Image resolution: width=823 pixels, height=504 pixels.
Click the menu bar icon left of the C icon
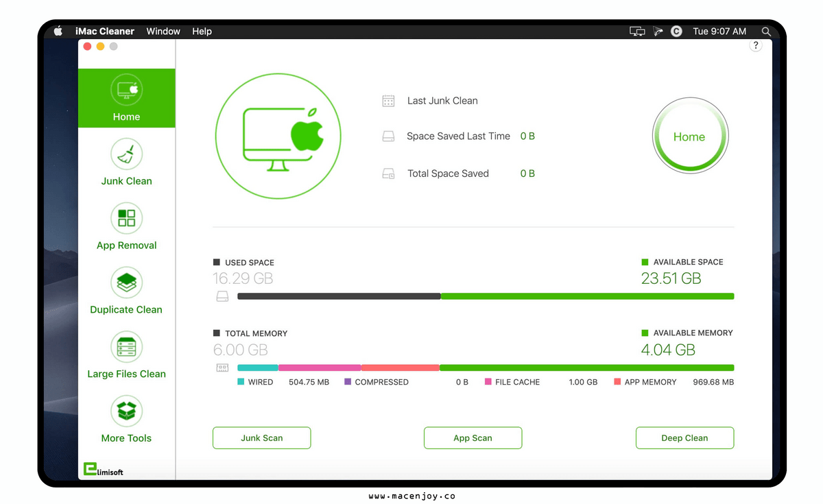658,32
